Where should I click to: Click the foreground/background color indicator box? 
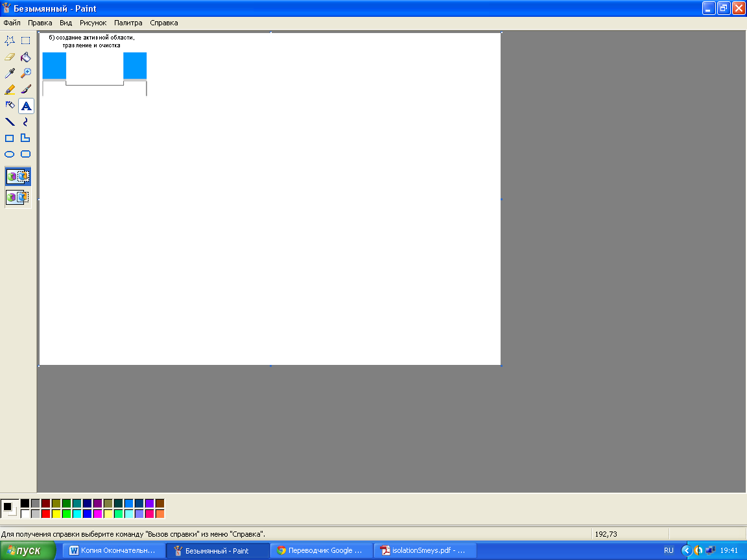pyautogui.click(x=10, y=509)
